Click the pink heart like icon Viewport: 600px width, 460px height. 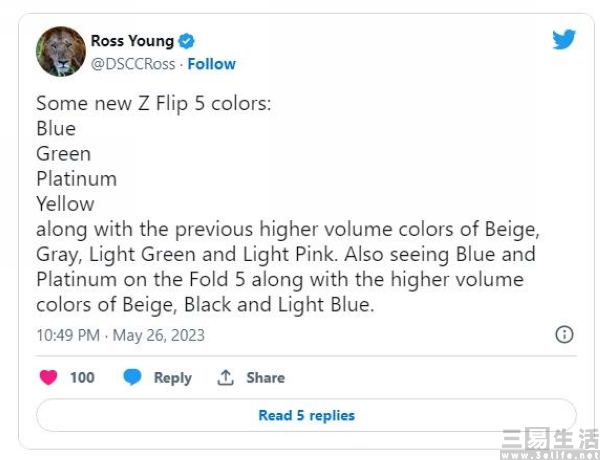click(49, 377)
